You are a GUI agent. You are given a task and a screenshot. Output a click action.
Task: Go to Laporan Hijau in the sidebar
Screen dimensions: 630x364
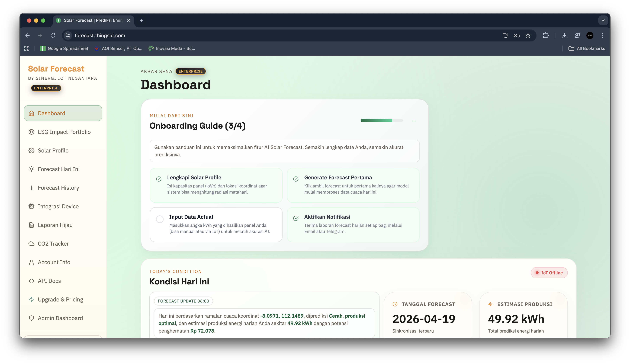coord(55,225)
